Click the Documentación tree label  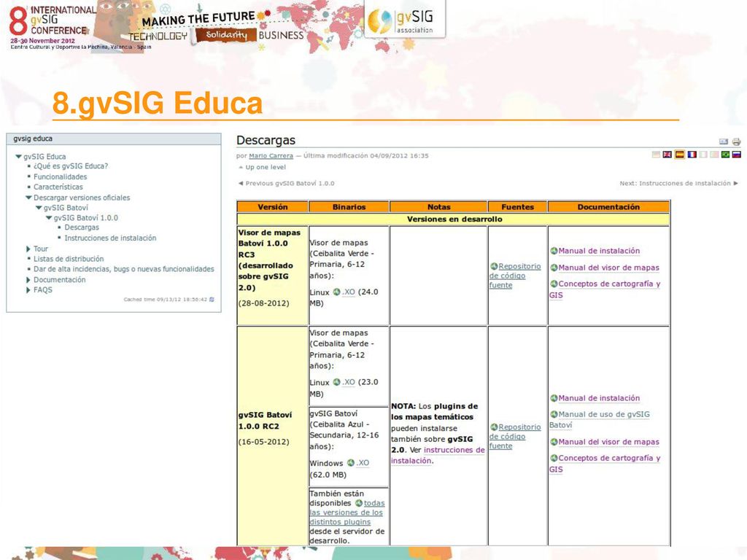(x=60, y=279)
